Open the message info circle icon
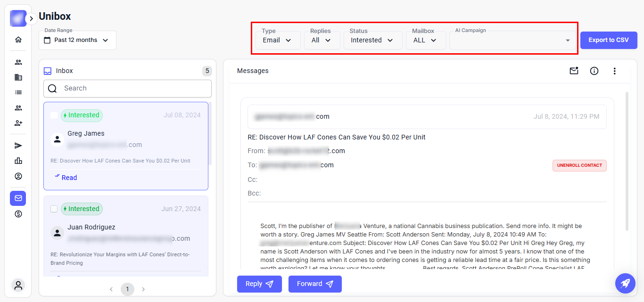644x302 pixels. (x=594, y=71)
